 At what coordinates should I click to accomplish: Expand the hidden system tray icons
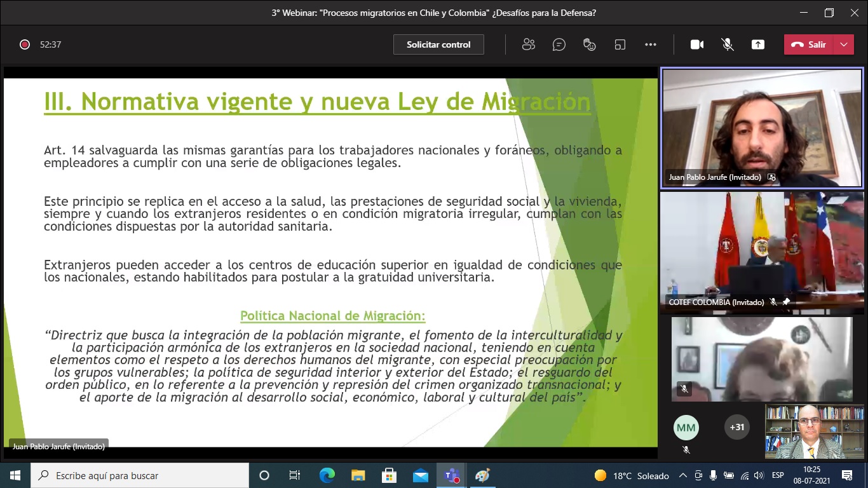click(x=683, y=475)
